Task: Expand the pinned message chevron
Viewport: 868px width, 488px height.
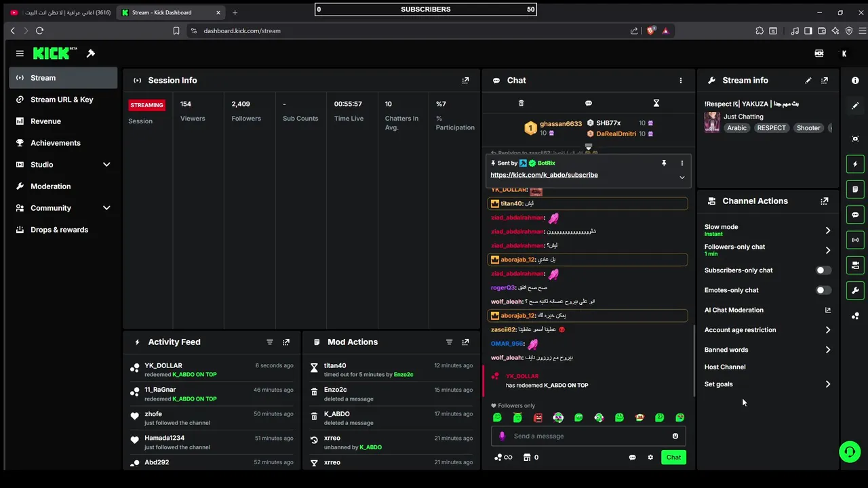Action: coord(682,178)
